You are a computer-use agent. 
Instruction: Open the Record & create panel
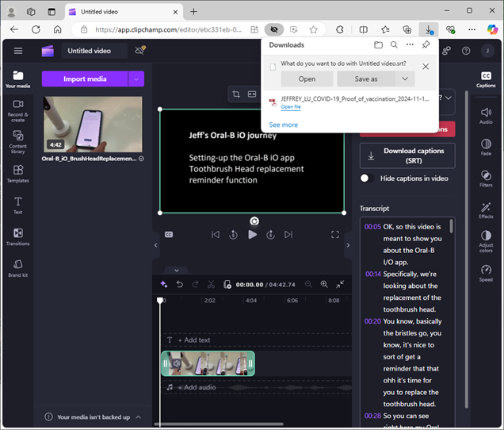click(18, 111)
